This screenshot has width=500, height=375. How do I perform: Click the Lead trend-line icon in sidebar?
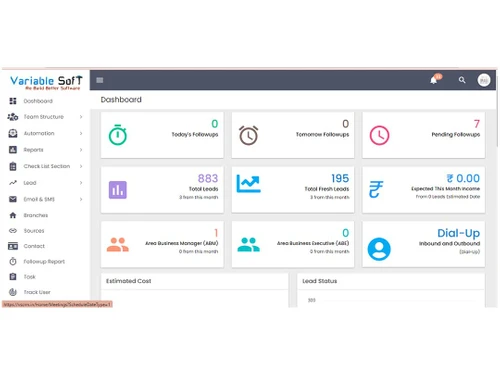[x=13, y=183]
